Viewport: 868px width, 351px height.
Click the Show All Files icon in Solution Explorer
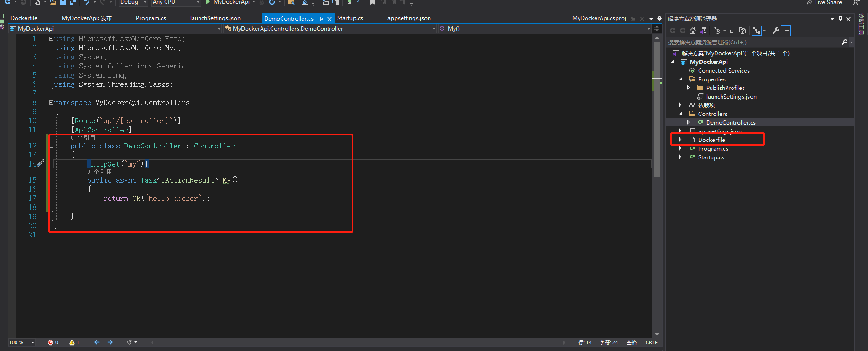[x=743, y=31]
